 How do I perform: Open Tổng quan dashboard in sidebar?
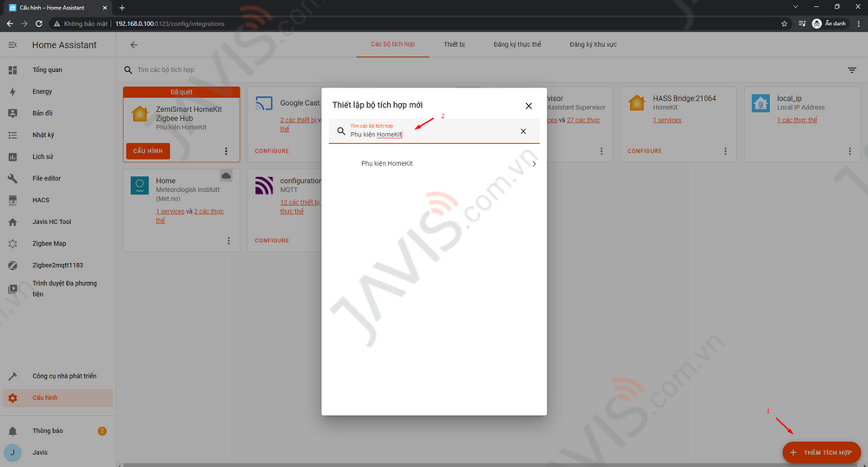point(57,69)
